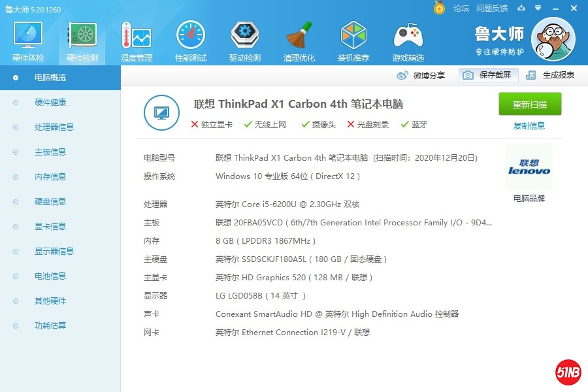Click the Lenovo brand logo thumbnail

(529, 167)
